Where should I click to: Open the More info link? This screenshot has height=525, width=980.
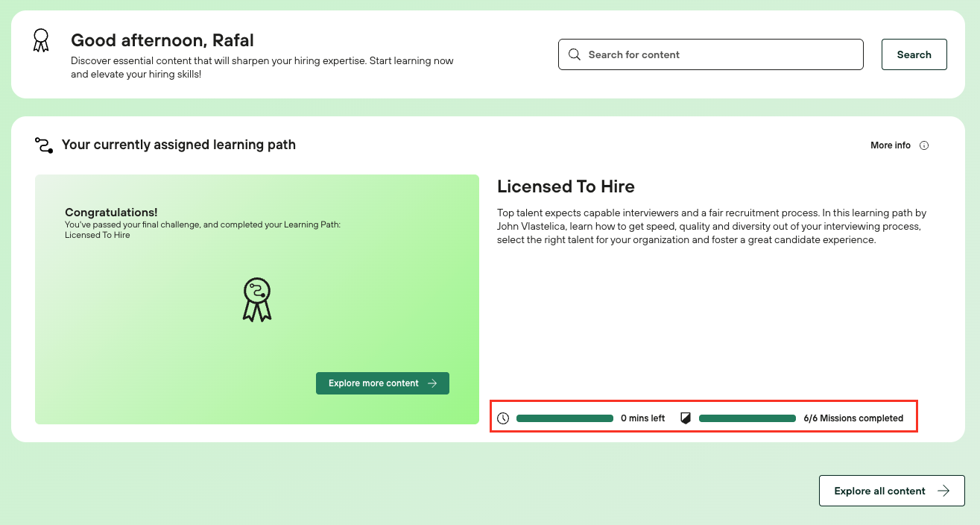890,145
